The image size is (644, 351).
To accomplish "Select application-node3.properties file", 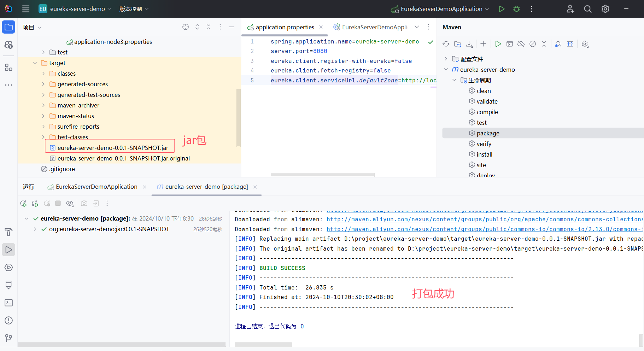I will pos(109,42).
